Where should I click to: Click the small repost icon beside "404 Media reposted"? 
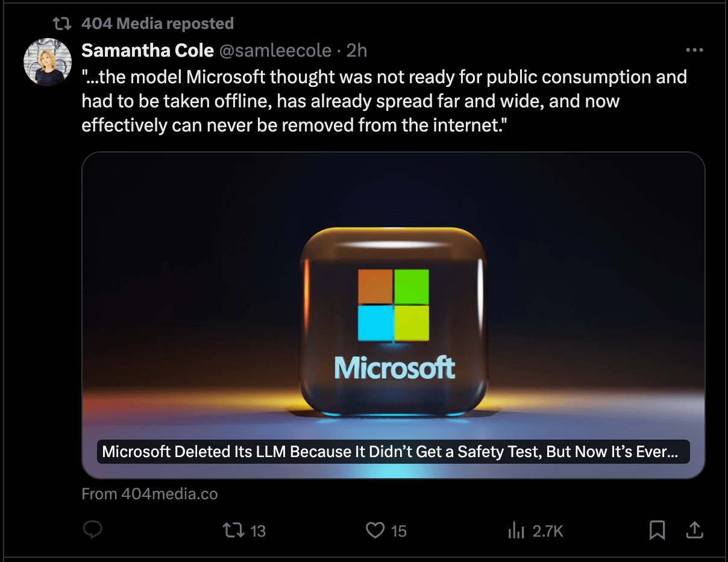coord(62,24)
